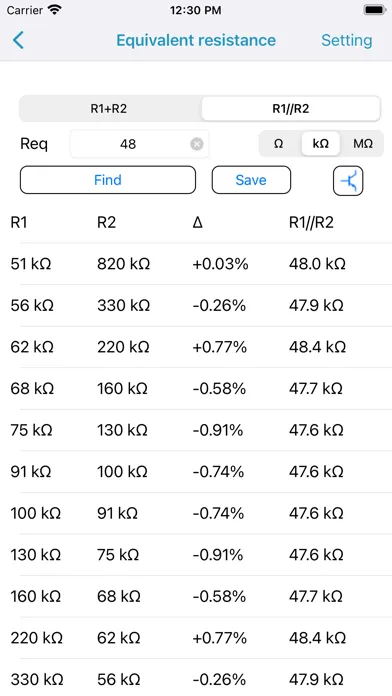Select the 51 kΩ and 820 kΩ result row

(196, 264)
